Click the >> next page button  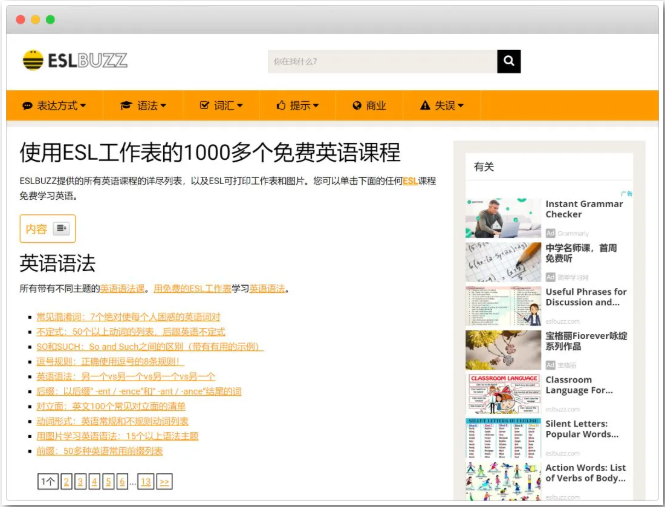point(164,482)
